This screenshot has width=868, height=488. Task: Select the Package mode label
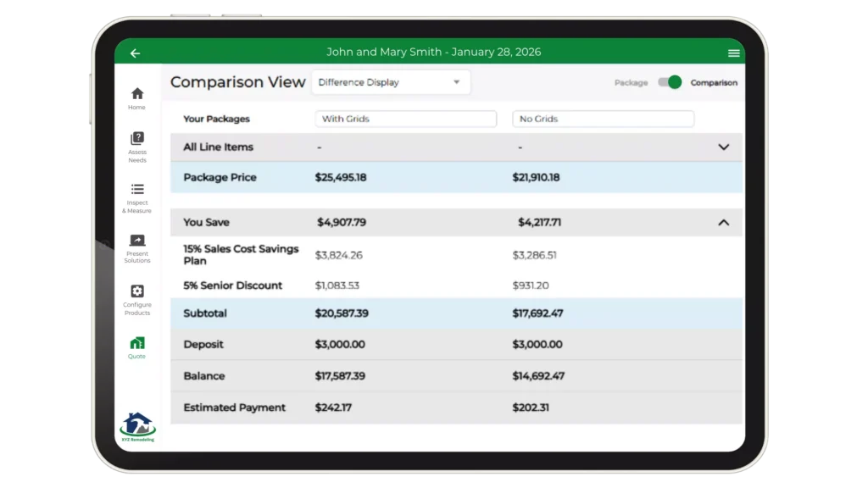pos(631,83)
